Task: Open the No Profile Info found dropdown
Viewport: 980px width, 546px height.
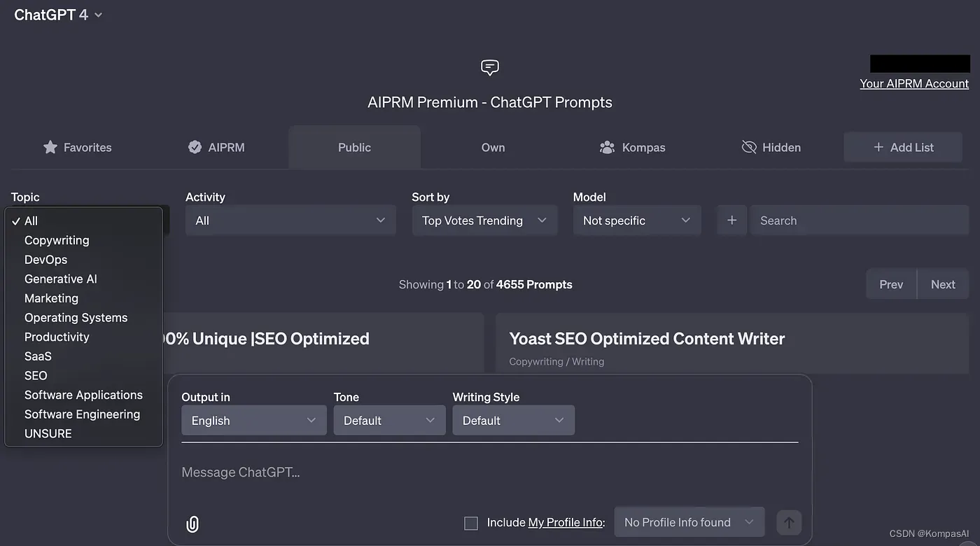Action: [x=689, y=522]
